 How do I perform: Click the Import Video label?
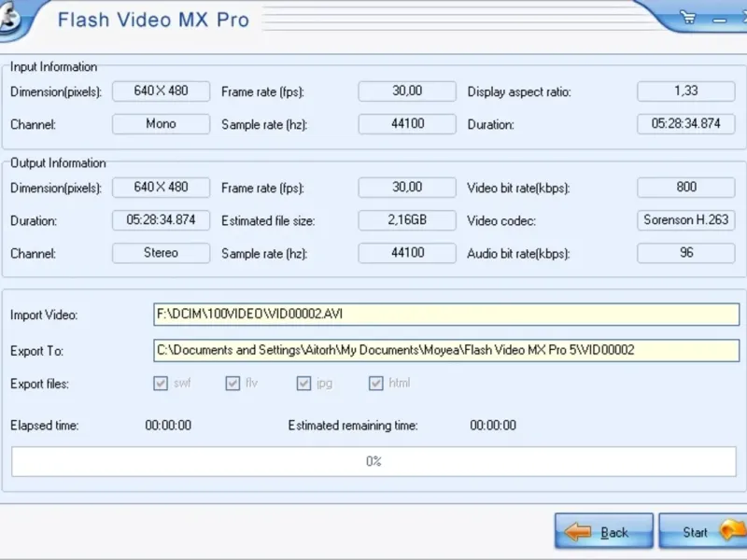click(x=44, y=315)
